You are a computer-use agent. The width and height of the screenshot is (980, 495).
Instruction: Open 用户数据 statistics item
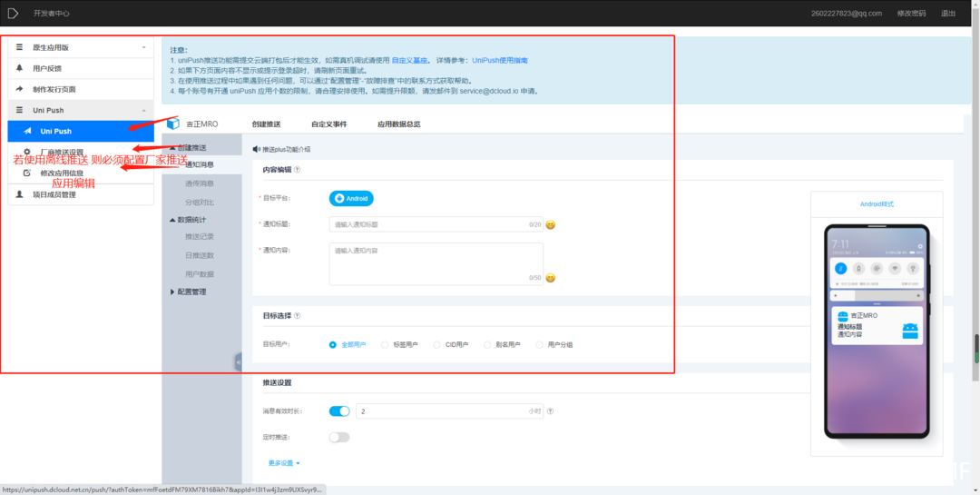click(201, 274)
